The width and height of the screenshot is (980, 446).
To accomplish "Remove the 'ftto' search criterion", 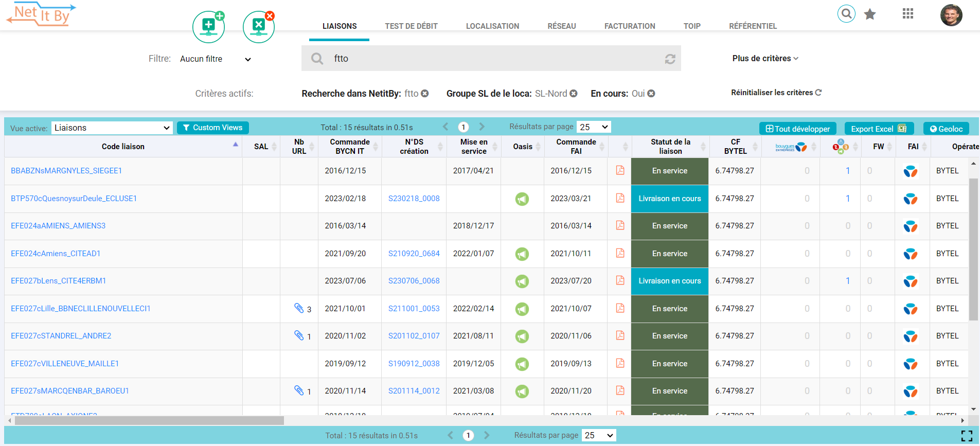I will point(425,94).
